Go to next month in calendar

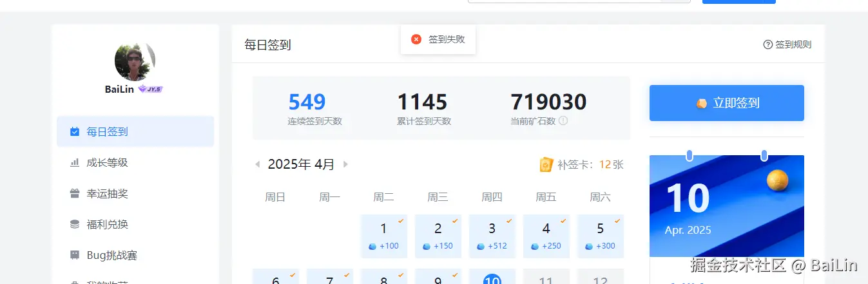345,164
